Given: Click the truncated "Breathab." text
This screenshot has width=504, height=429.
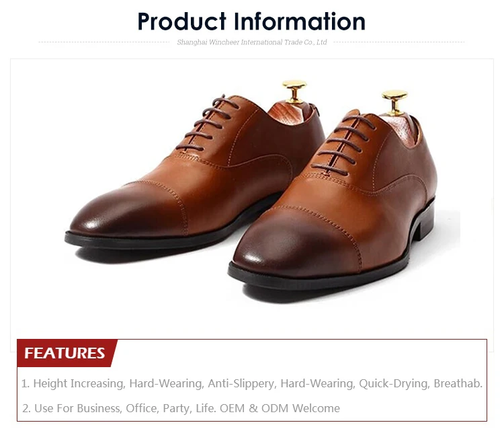Looking at the screenshot, I should pyautogui.click(x=458, y=383).
